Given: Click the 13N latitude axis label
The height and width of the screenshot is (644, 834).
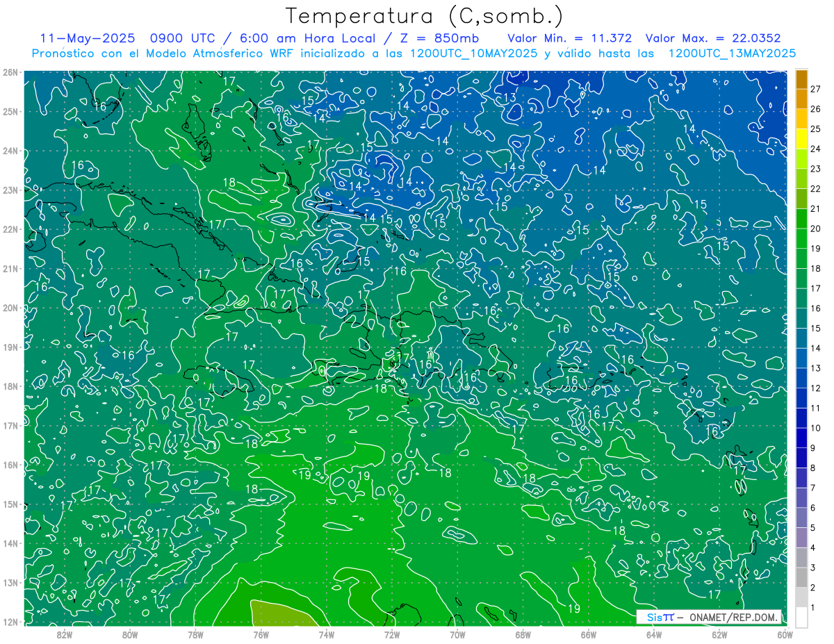Looking at the screenshot, I should 10,582.
